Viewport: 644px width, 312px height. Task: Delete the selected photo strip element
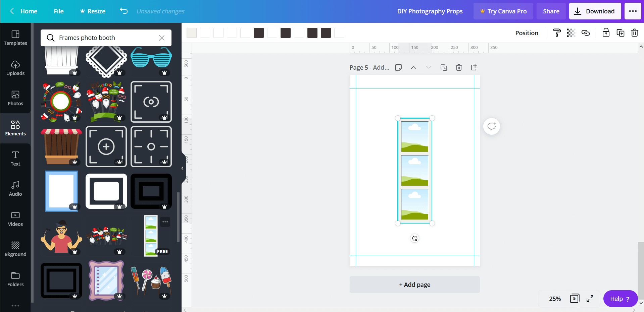pos(634,33)
